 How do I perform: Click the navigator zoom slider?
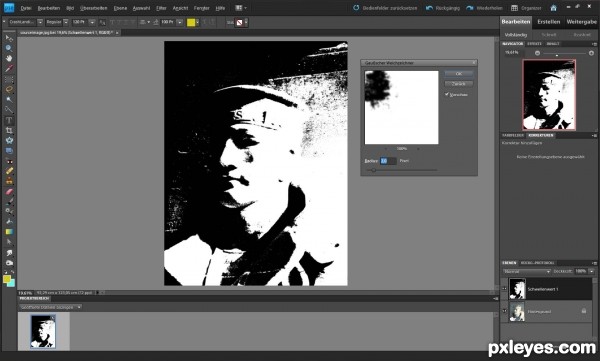point(564,54)
